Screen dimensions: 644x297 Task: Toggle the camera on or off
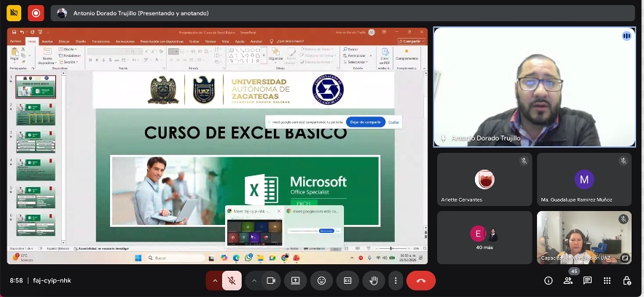pos(271,280)
